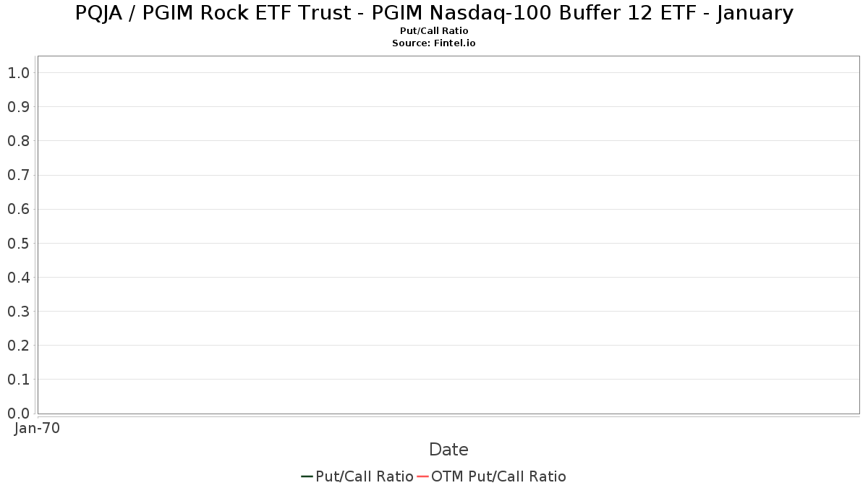The height and width of the screenshot is (488, 868).
Task: Click the 0.0 y-axis label
Action: (x=18, y=414)
